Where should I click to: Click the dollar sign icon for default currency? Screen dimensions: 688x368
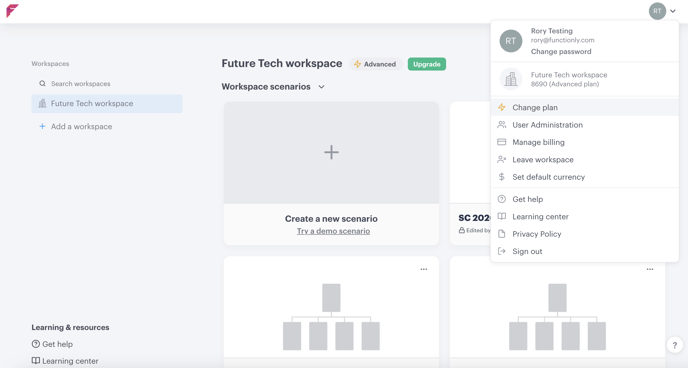(502, 177)
